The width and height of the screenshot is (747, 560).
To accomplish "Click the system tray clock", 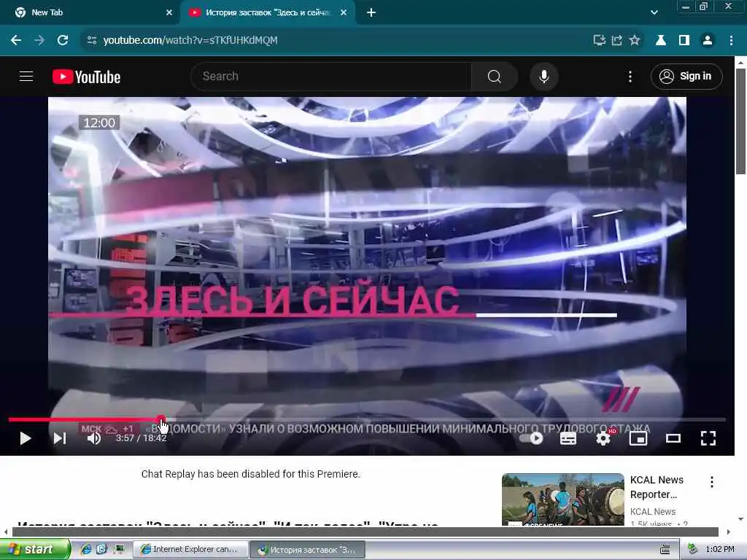I will pyautogui.click(x=720, y=550).
